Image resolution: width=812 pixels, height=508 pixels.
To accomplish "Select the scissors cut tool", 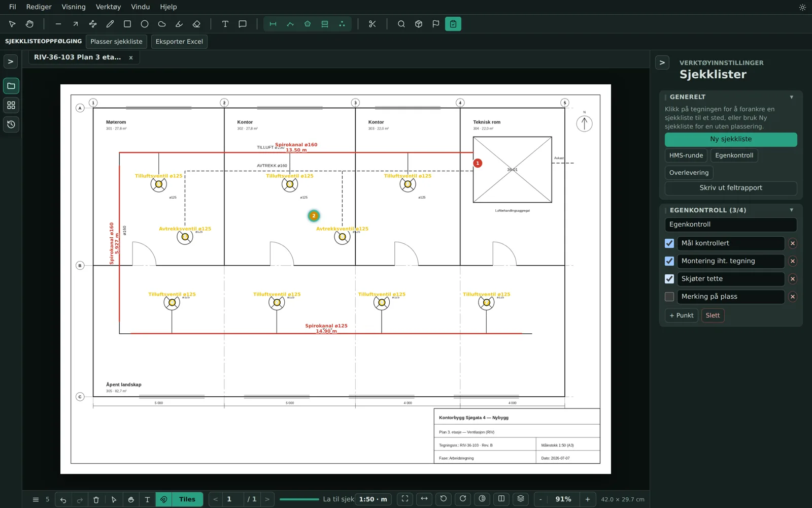I will [372, 24].
